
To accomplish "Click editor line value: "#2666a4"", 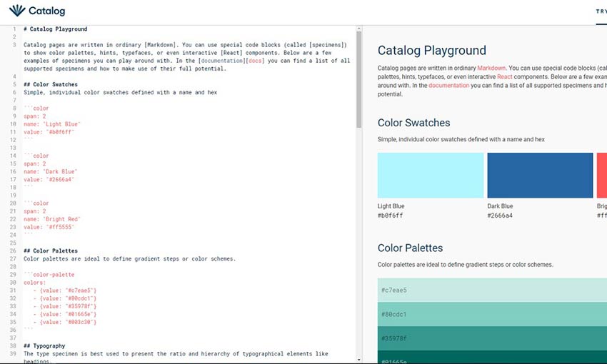I will [49, 179].
